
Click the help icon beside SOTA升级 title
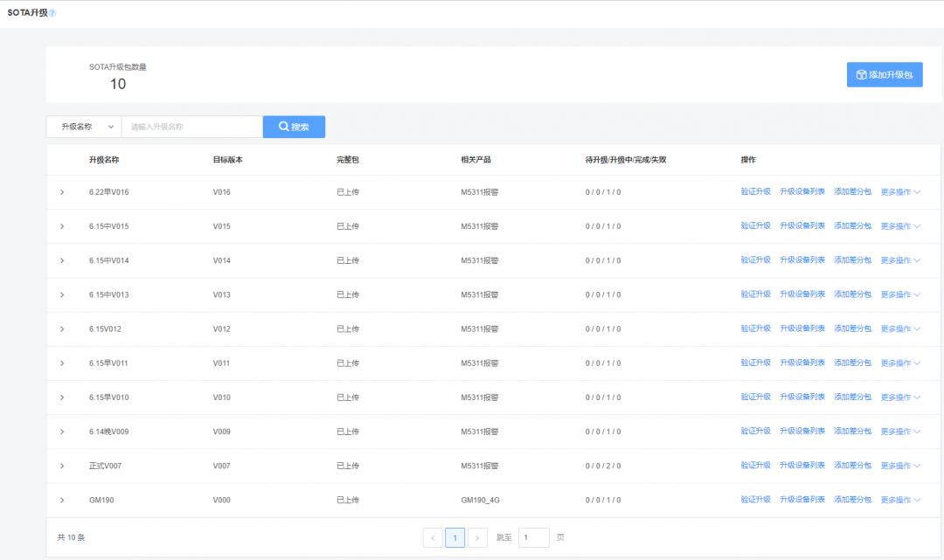[x=52, y=13]
